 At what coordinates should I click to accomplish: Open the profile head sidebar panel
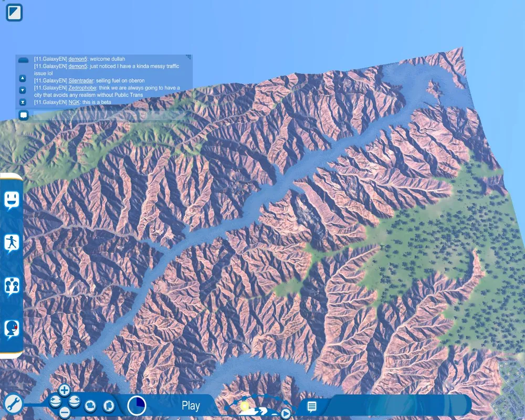click(12, 330)
